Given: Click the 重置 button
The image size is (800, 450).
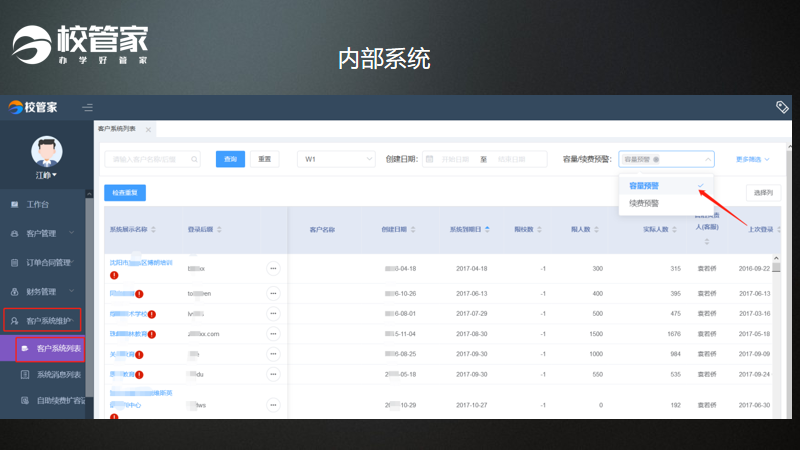Looking at the screenshot, I should pos(264,159).
